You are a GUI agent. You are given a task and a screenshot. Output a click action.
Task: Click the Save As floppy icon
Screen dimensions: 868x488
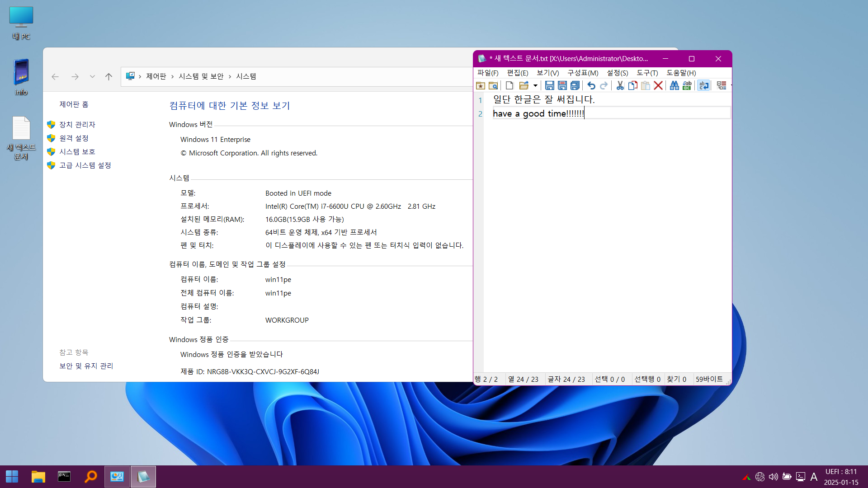coord(562,85)
